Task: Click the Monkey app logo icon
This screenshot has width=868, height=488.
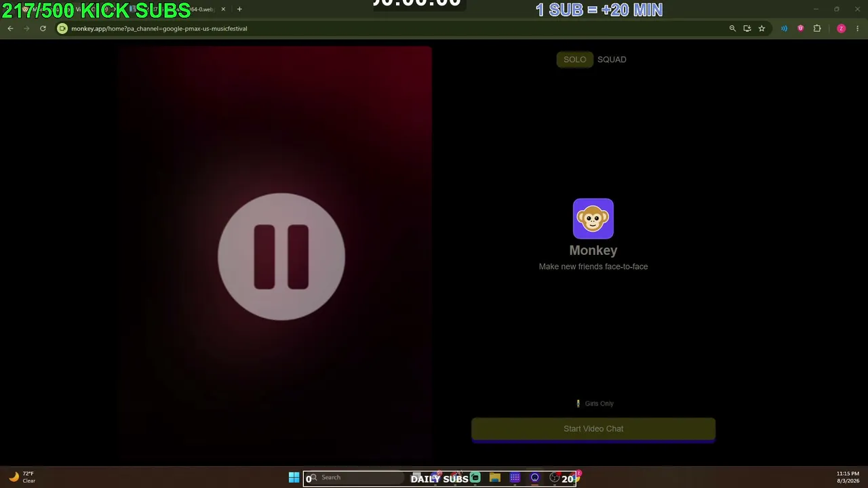Action: (593, 219)
